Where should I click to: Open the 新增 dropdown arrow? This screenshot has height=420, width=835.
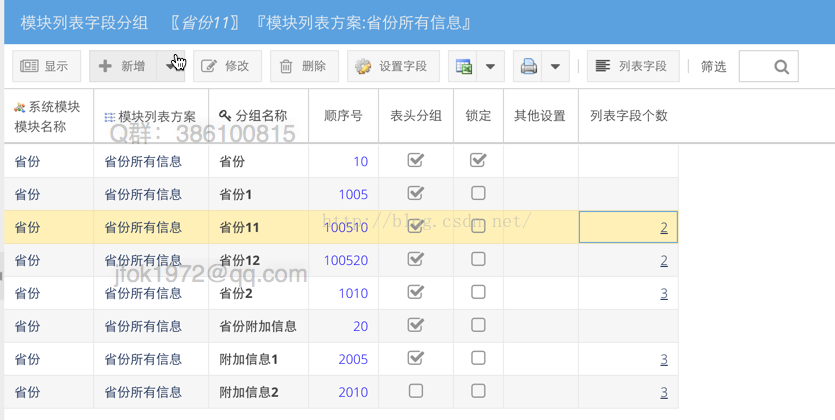[171, 66]
